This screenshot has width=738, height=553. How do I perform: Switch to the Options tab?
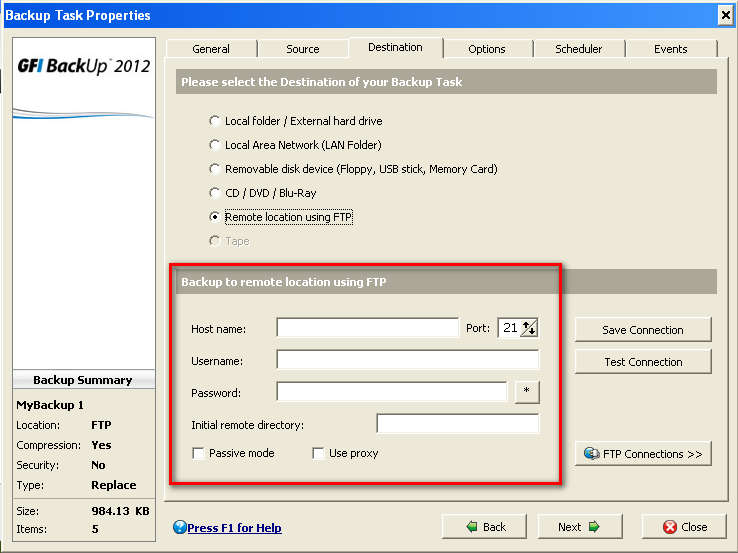click(486, 49)
